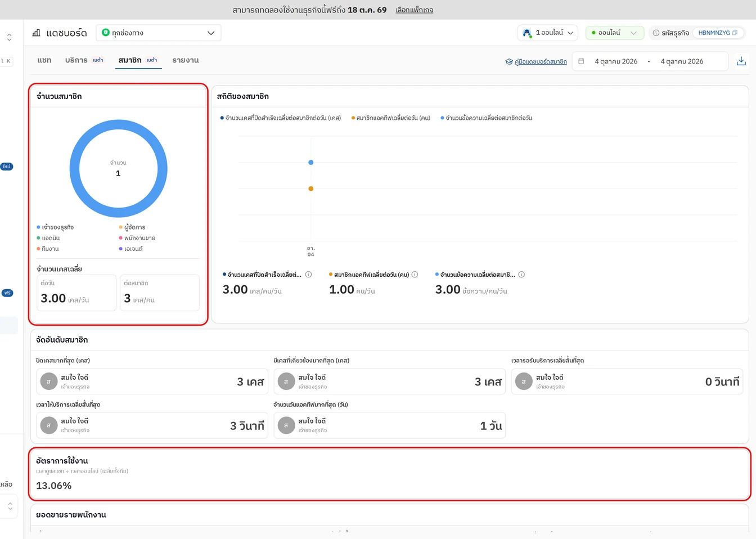Image resolution: width=756 pixels, height=539 pixels.
Task: Open the ทุกช่องทาง channel dropdown
Action: click(159, 33)
